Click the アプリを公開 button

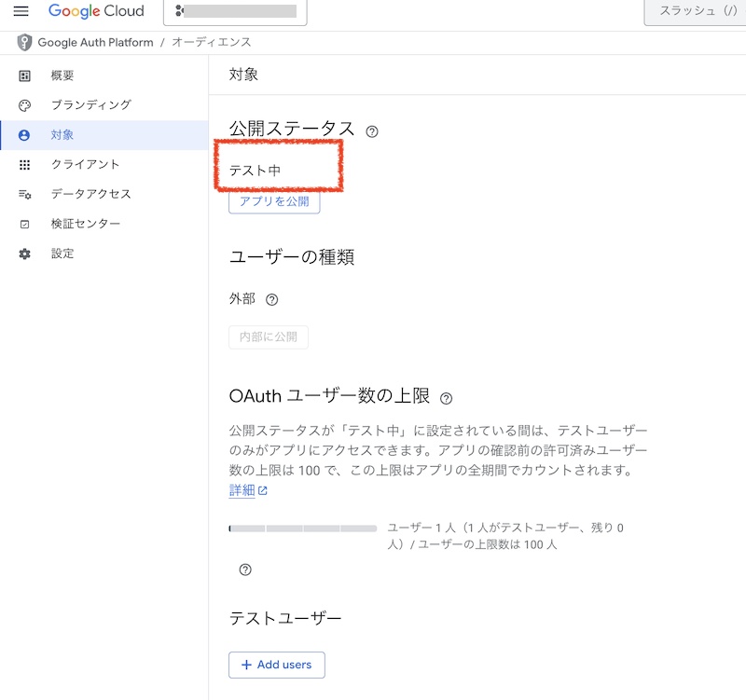click(274, 201)
